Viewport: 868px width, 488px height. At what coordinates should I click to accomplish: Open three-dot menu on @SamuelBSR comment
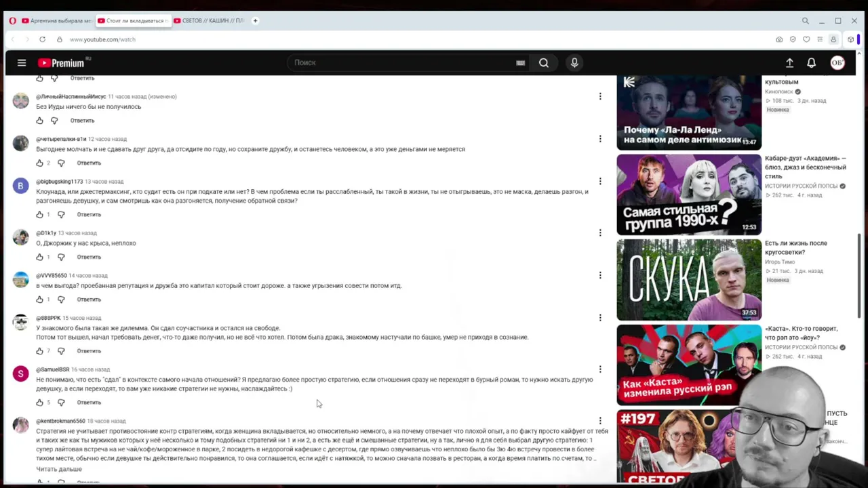click(x=600, y=369)
